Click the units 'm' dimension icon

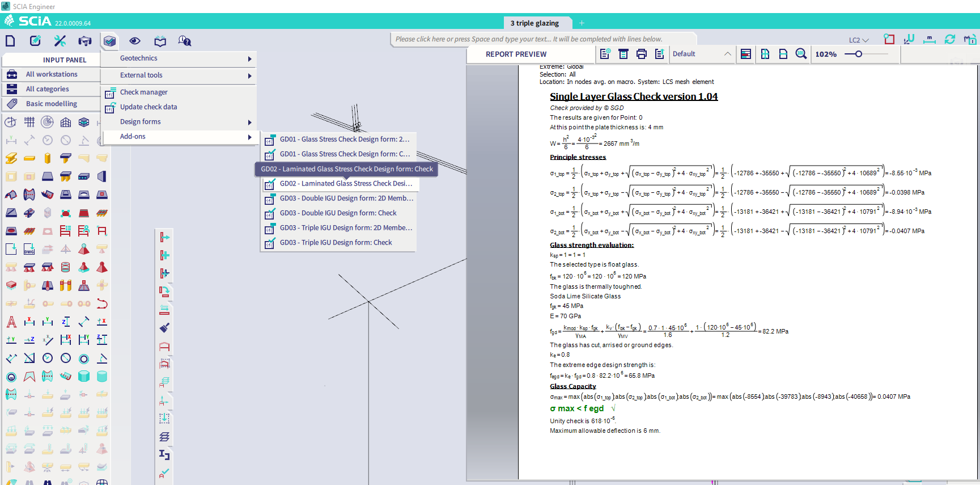coord(930,39)
